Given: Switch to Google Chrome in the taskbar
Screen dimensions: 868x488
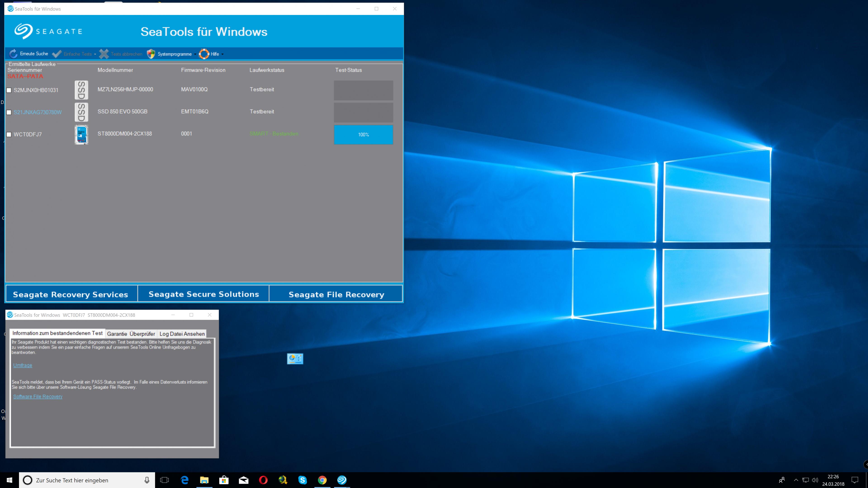Looking at the screenshot, I should coord(322,480).
